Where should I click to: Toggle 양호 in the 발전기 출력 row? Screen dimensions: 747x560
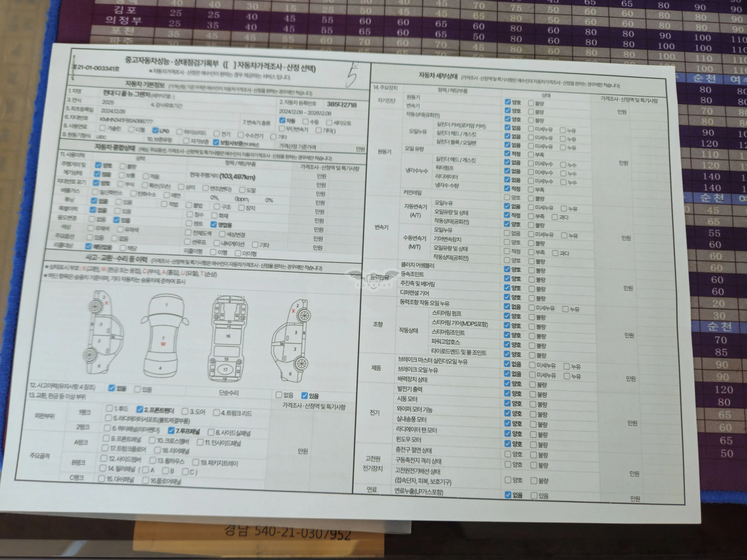tap(507, 393)
